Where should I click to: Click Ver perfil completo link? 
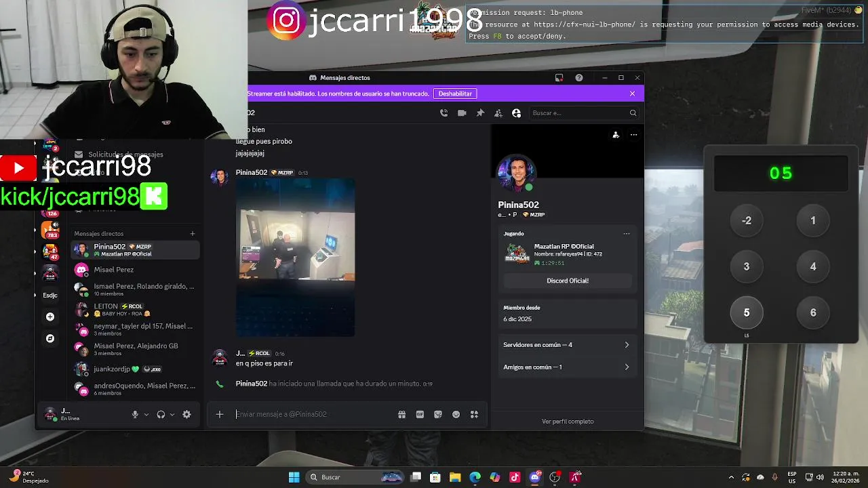(x=568, y=422)
